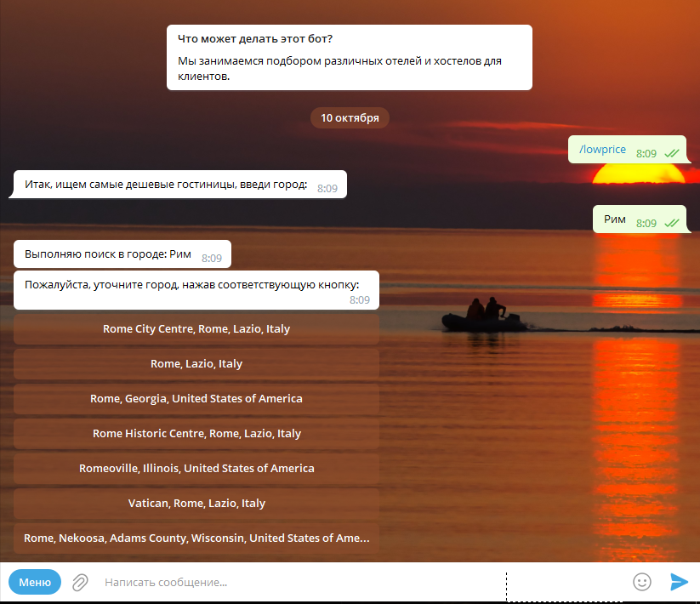The width and height of the screenshot is (700, 604).
Task: Click read checkmarks on the /lowprice message
Action: pyautogui.click(x=671, y=154)
